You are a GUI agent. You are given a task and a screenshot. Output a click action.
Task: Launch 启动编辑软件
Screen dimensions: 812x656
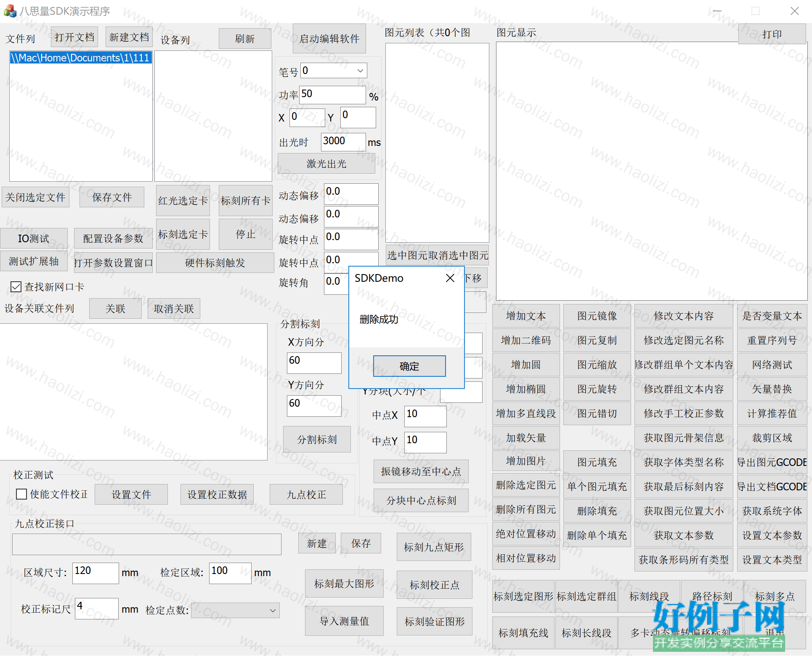pos(329,39)
